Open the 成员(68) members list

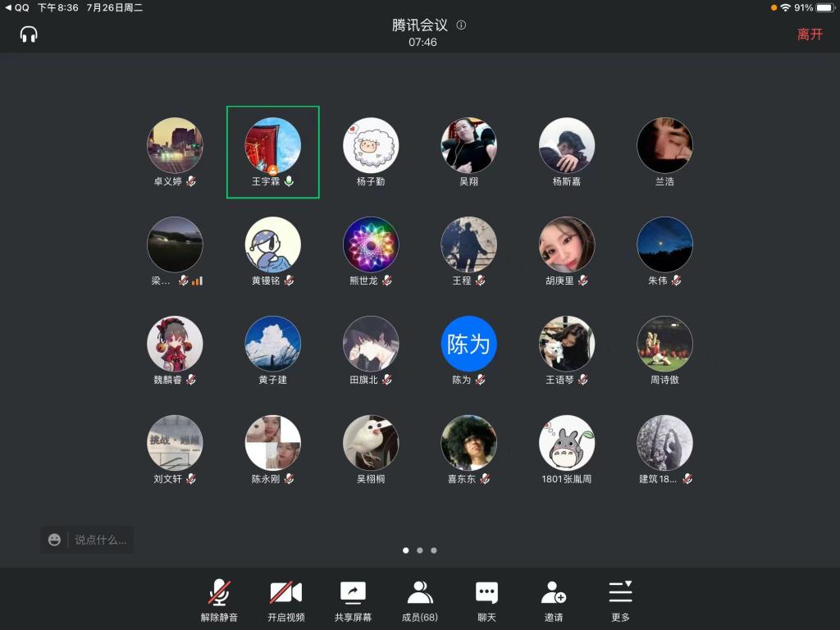419,600
